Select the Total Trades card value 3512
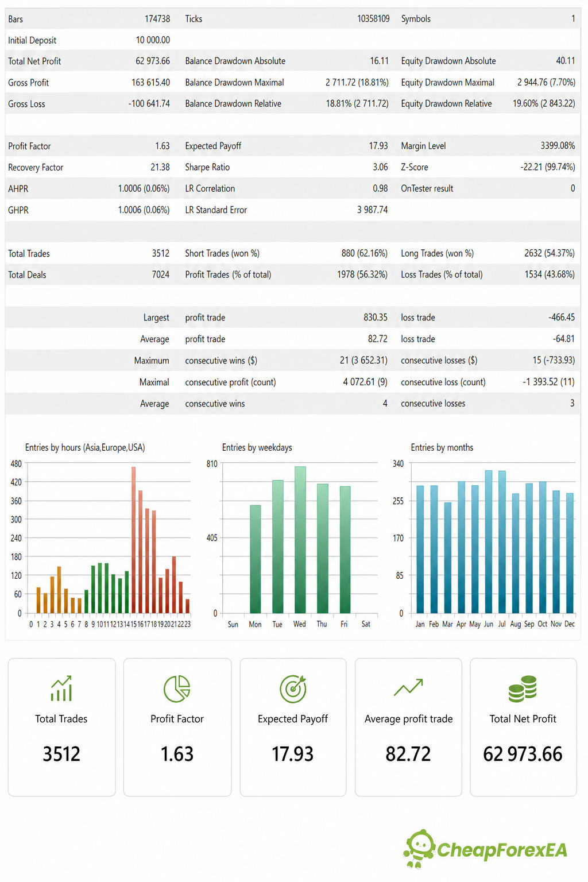 (61, 754)
